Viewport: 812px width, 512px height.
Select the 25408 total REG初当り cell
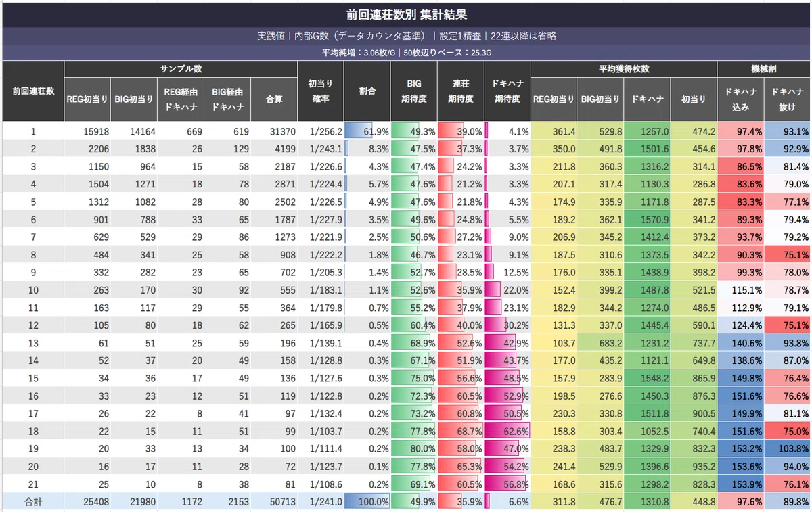pyautogui.click(x=88, y=502)
